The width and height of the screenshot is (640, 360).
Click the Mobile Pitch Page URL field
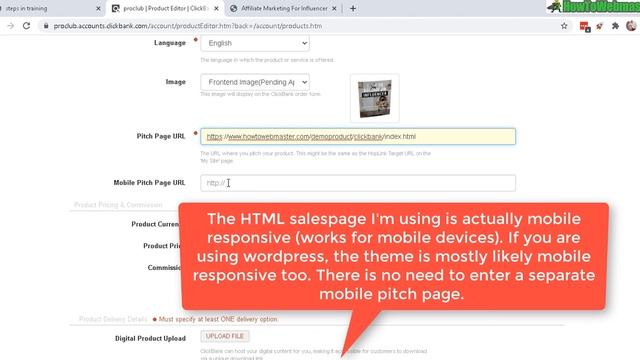pos(358,183)
